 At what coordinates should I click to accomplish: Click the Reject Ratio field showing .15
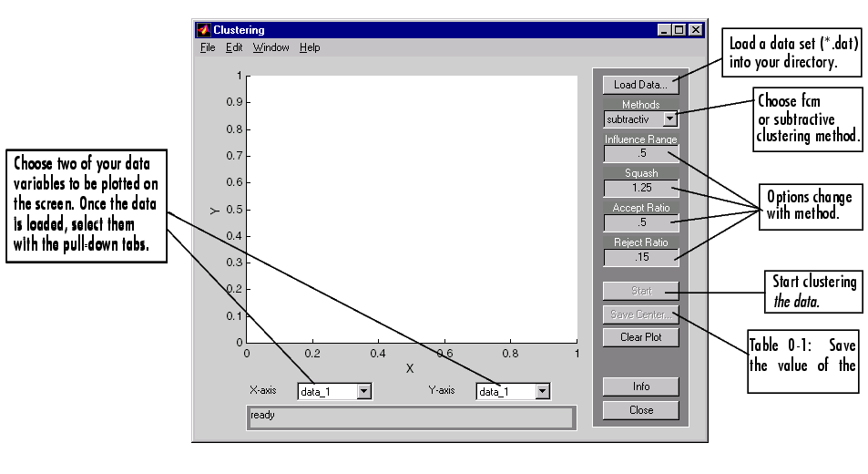click(x=641, y=257)
